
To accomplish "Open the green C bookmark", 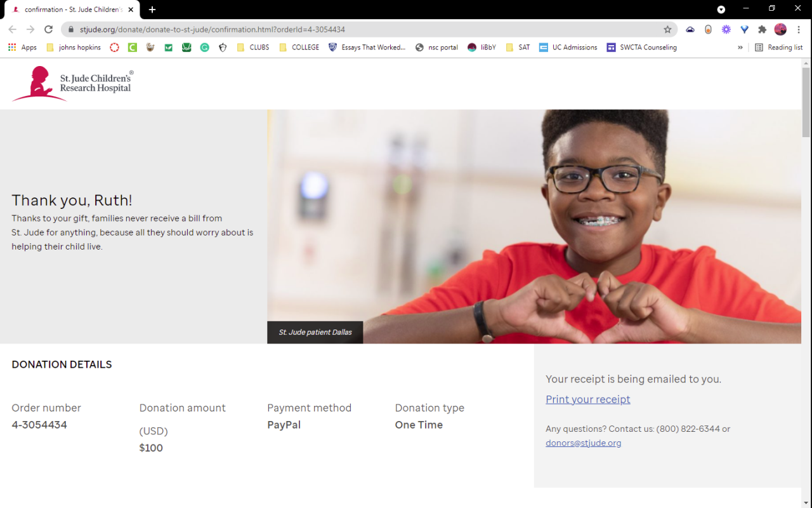I will point(132,47).
